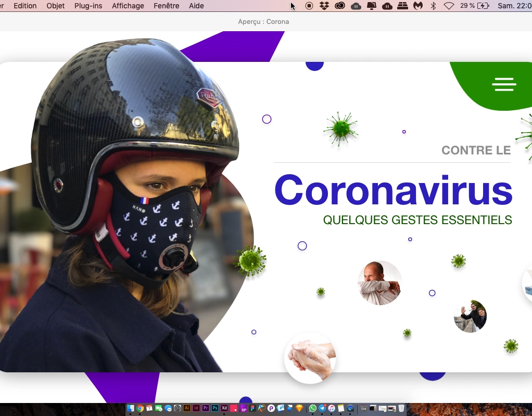Open the Creative Cloud menu bar icon

(x=339, y=6)
